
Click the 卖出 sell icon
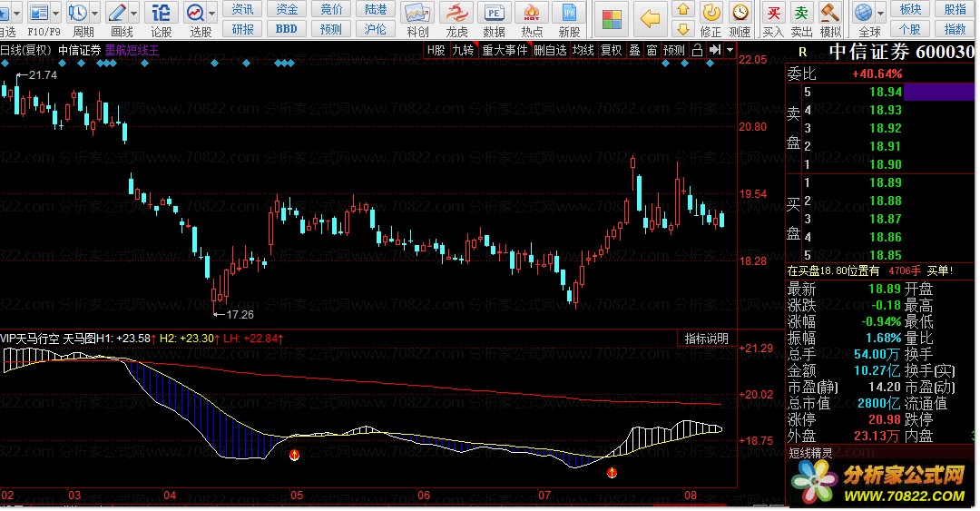click(801, 13)
